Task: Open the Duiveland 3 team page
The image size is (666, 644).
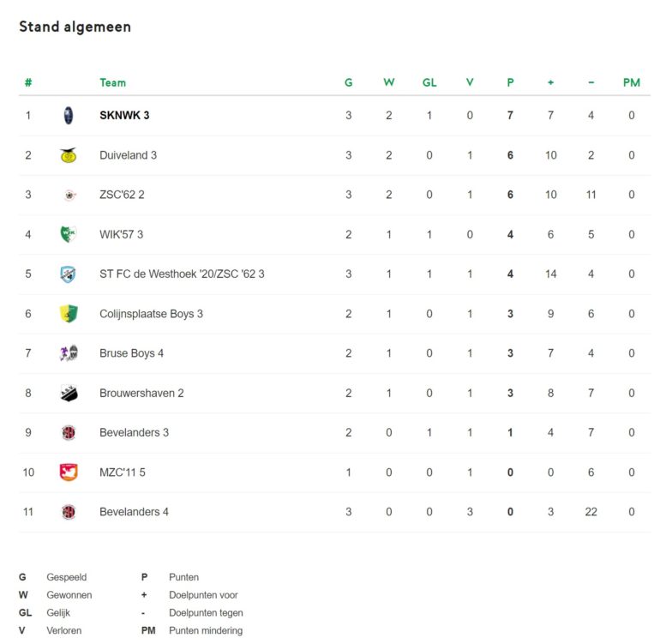Action: pyautogui.click(x=128, y=155)
